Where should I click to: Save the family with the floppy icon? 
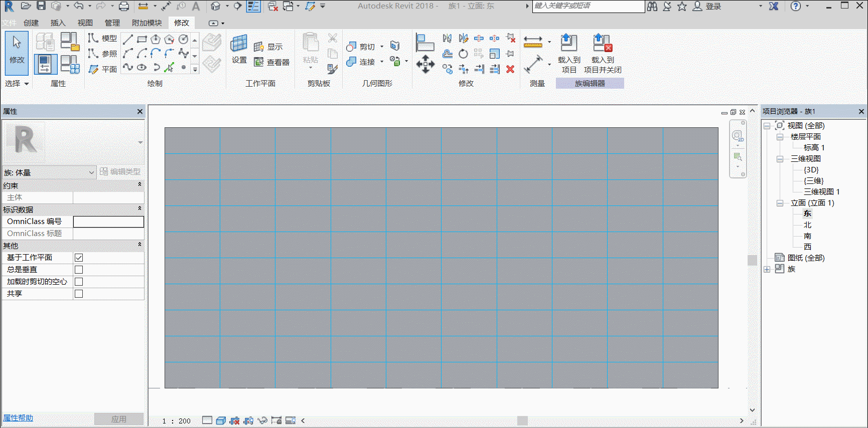pos(41,6)
